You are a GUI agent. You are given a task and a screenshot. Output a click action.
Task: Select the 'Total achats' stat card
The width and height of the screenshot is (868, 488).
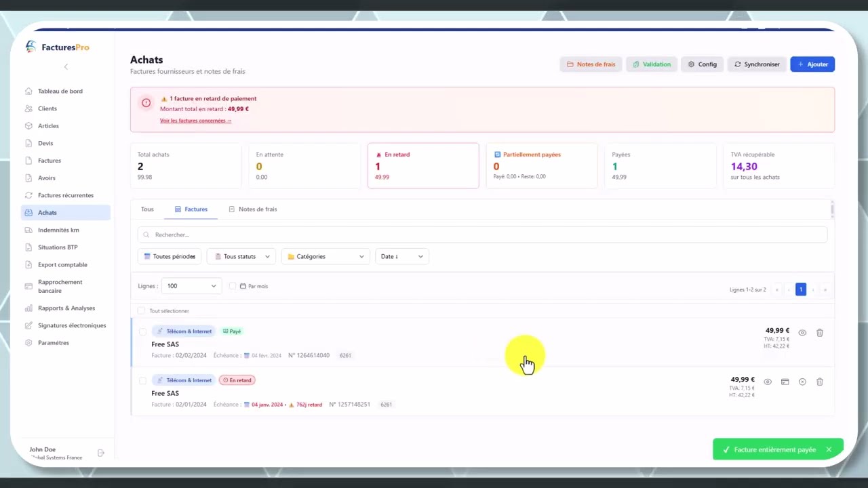(x=186, y=165)
